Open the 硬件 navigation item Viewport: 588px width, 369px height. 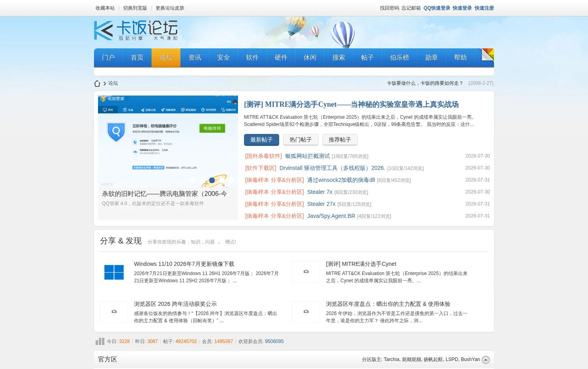pos(281,58)
